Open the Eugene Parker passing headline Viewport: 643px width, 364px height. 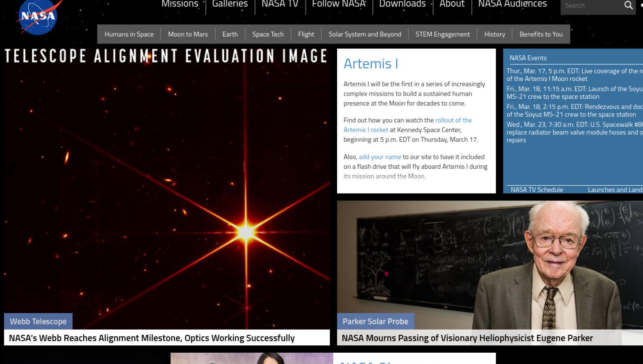(467, 338)
